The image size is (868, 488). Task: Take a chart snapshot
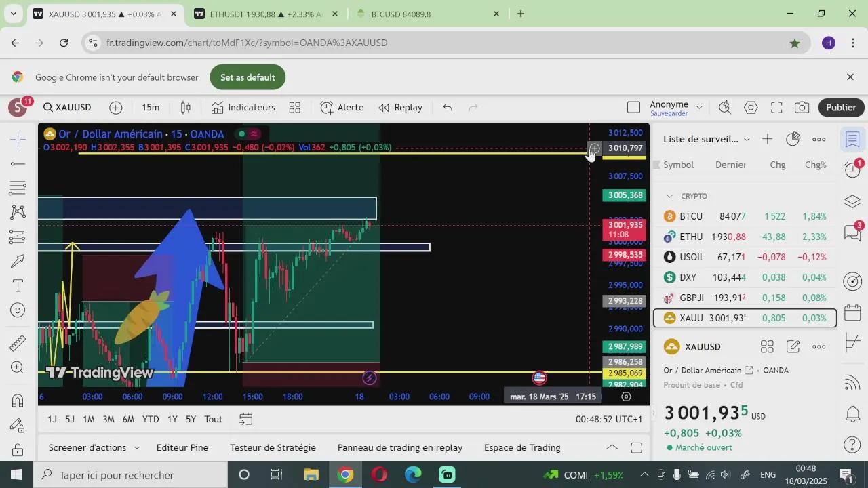(x=802, y=108)
